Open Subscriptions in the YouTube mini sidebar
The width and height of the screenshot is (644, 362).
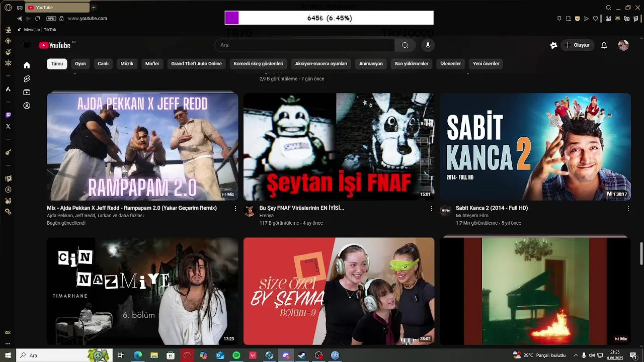click(x=27, y=93)
